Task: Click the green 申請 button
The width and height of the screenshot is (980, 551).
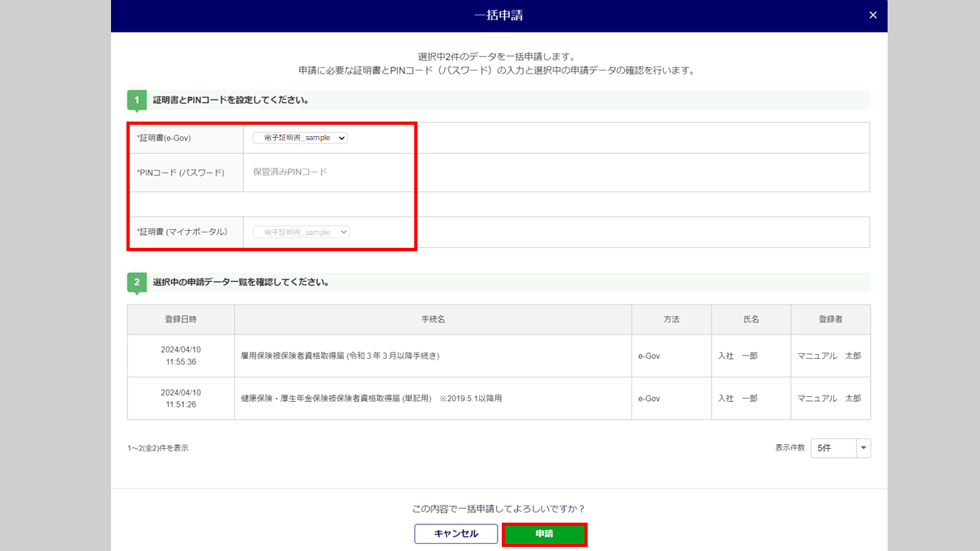Action: (544, 534)
